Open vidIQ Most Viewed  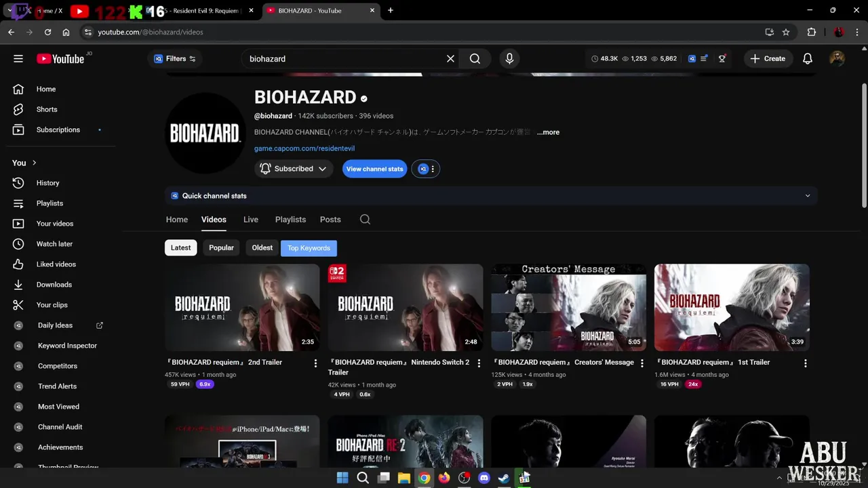(x=58, y=407)
